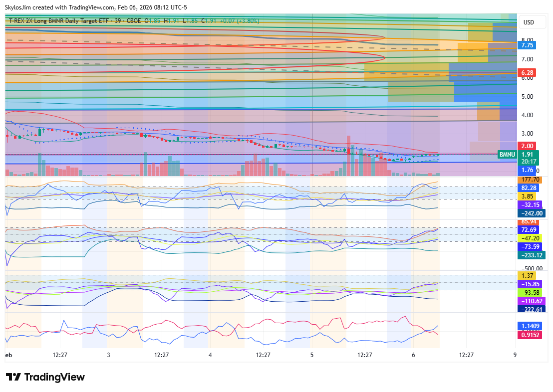Viewport: 553px width, 392px height.
Task: Open the USD currency selector
Action: pyautogui.click(x=528, y=22)
